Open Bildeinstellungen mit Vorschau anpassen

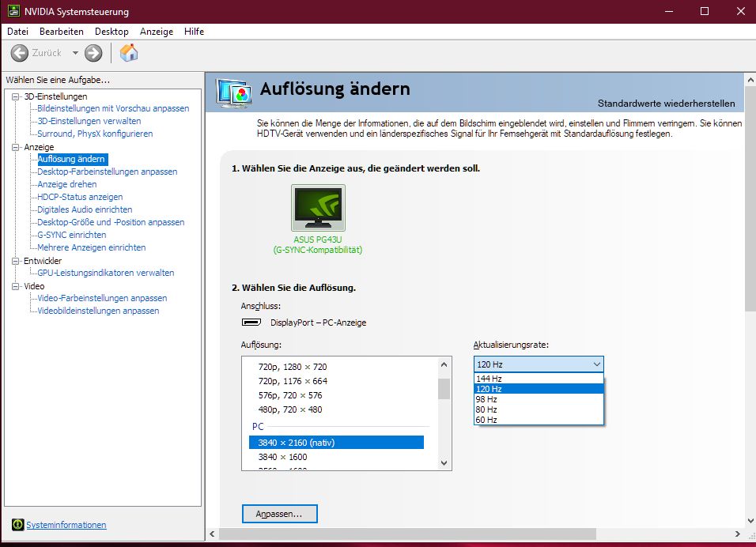tap(113, 108)
